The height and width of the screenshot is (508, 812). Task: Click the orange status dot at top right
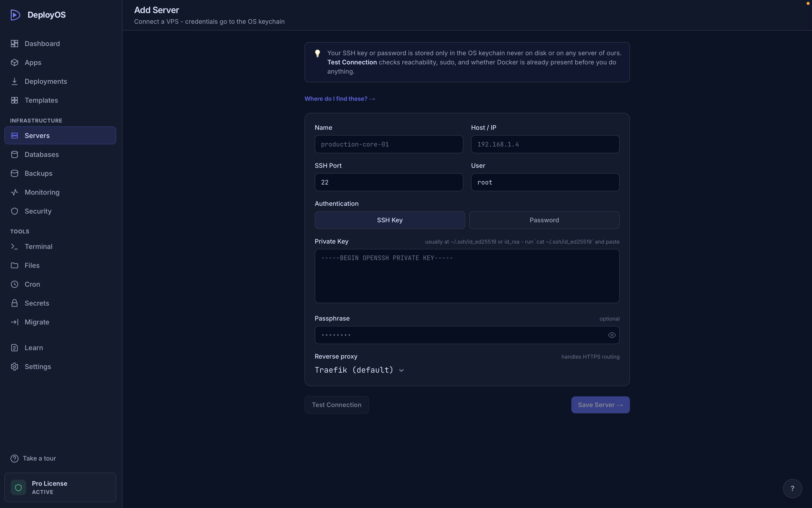(x=808, y=3)
